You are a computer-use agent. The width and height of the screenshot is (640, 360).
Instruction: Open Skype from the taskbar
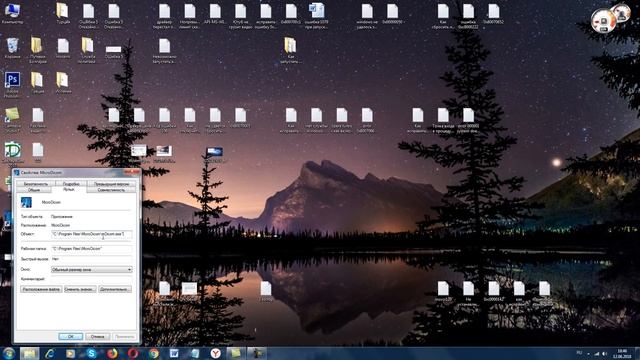(x=91, y=353)
